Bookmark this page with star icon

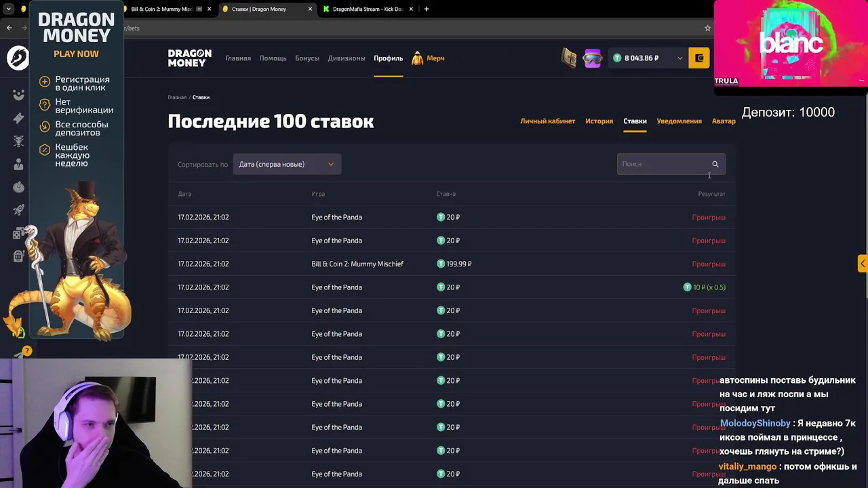707,28
